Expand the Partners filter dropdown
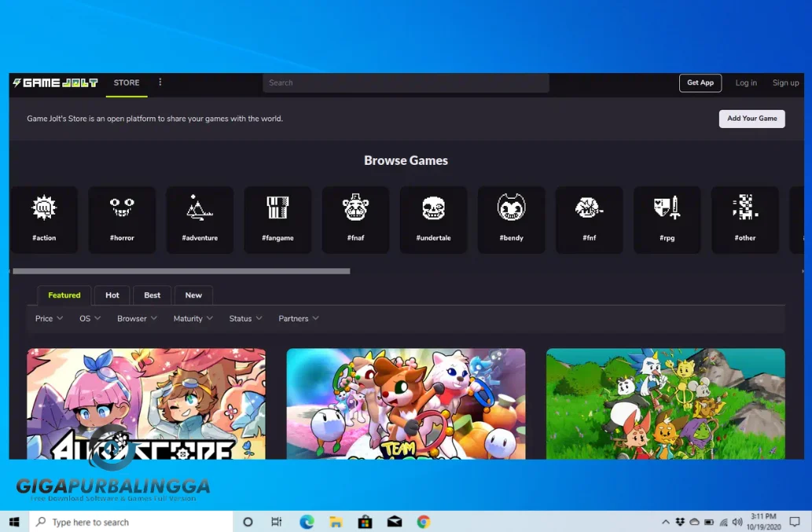This screenshot has width=812, height=532. point(298,318)
